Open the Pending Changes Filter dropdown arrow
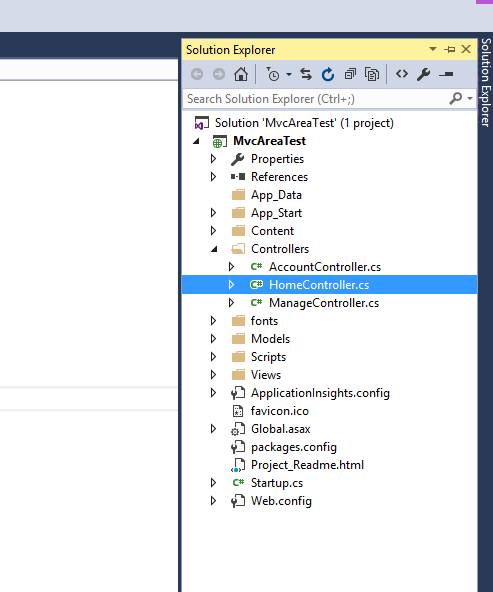Image resolution: width=493 pixels, height=592 pixels. [x=289, y=74]
